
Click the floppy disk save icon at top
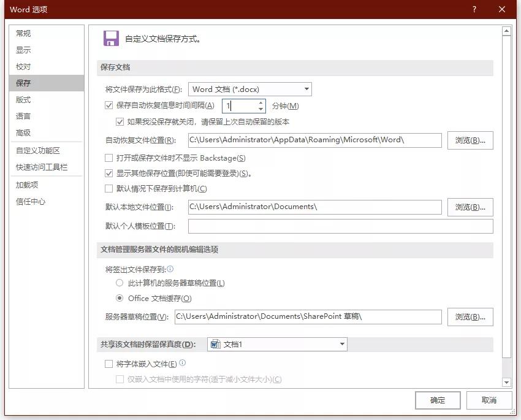tap(111, 37)
